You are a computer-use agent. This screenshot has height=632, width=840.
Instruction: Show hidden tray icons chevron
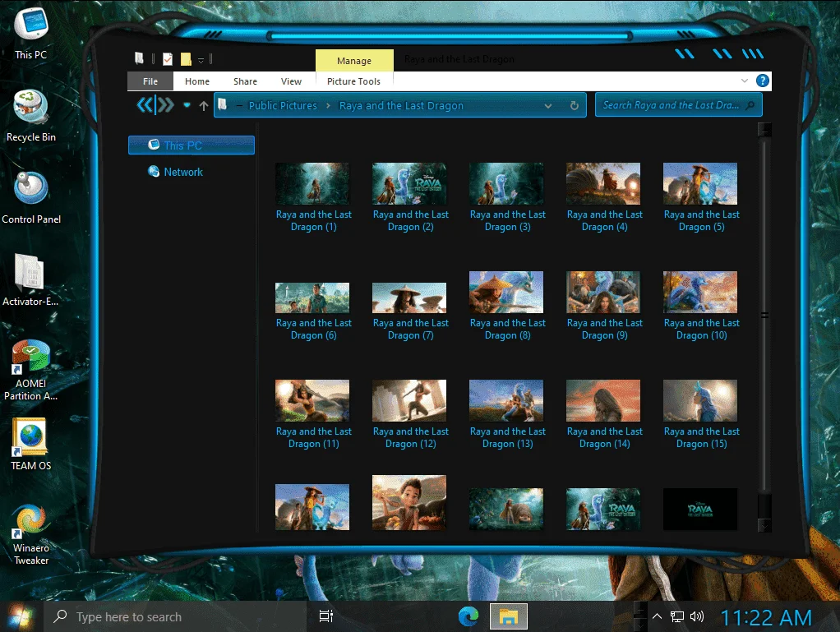(x=657, y=616)
